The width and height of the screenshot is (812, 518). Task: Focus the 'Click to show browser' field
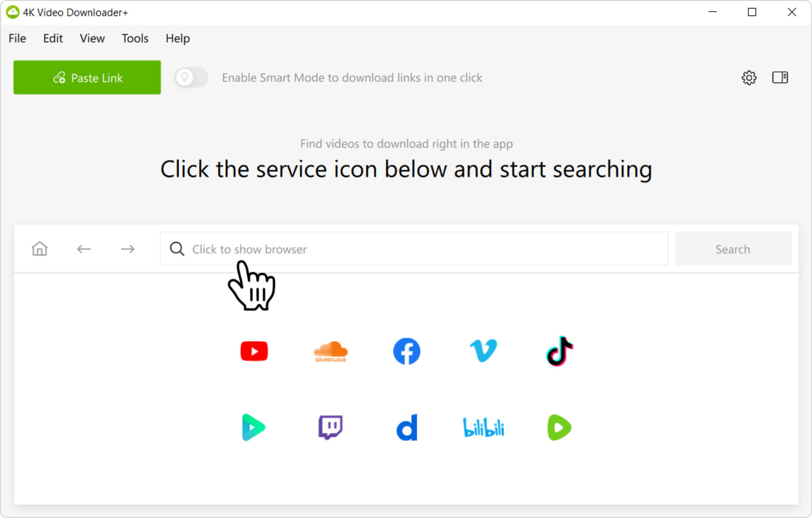(414, 249)
